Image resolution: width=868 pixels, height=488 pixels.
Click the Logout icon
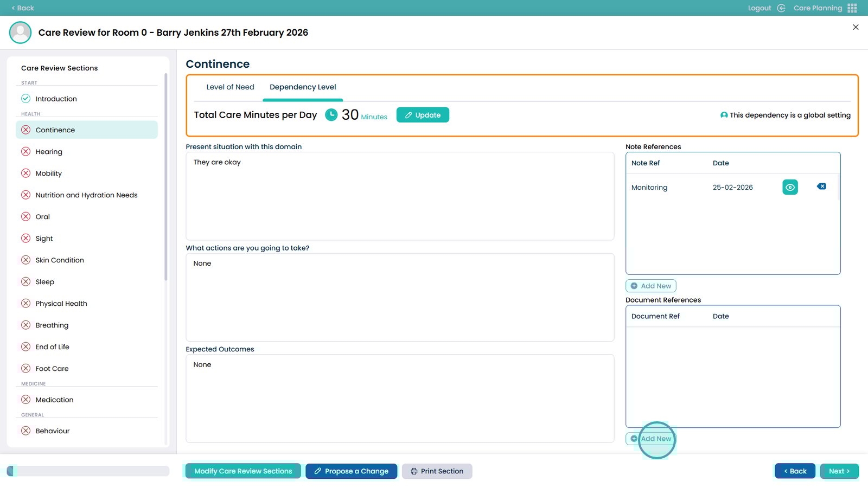[x=781, y=8]
